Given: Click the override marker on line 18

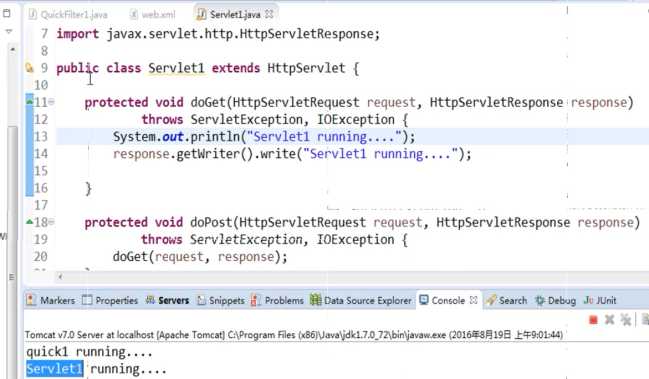Looking at the screenshot, I should tap(30, 222).
